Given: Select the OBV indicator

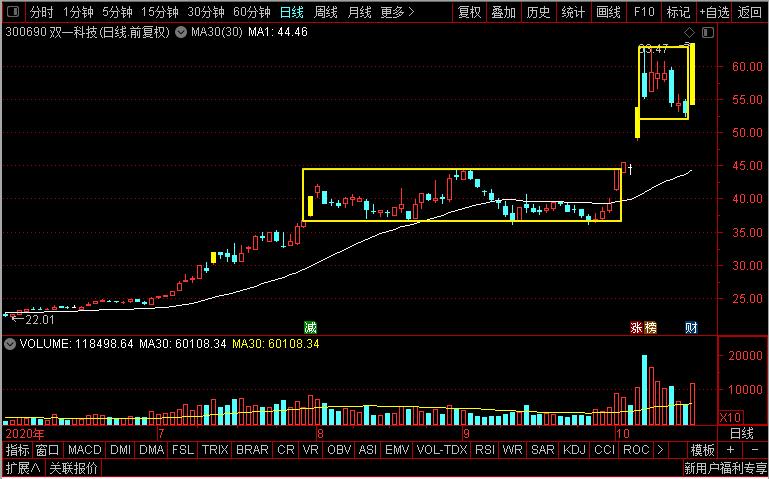Looking at the screenshot, I should pos(339,450).
